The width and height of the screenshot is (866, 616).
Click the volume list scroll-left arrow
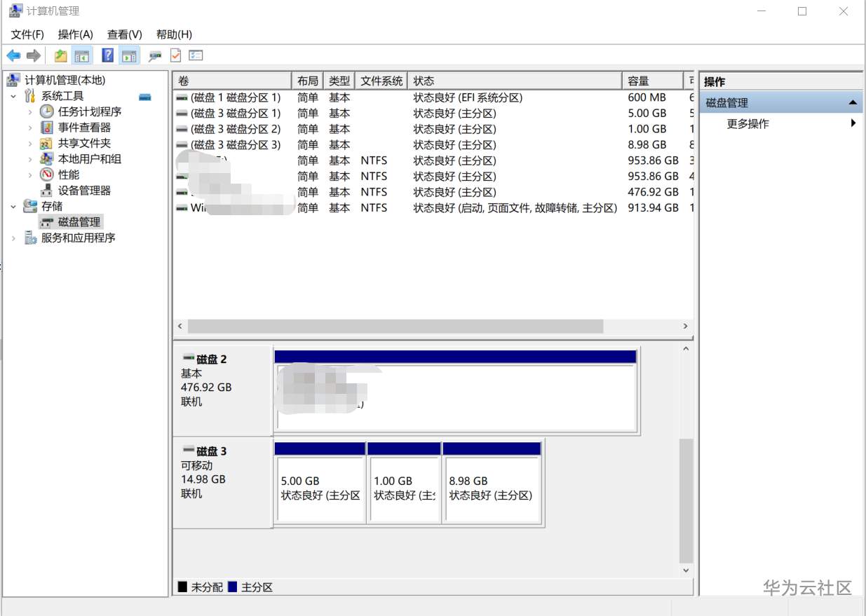click(x=180, y=327)
